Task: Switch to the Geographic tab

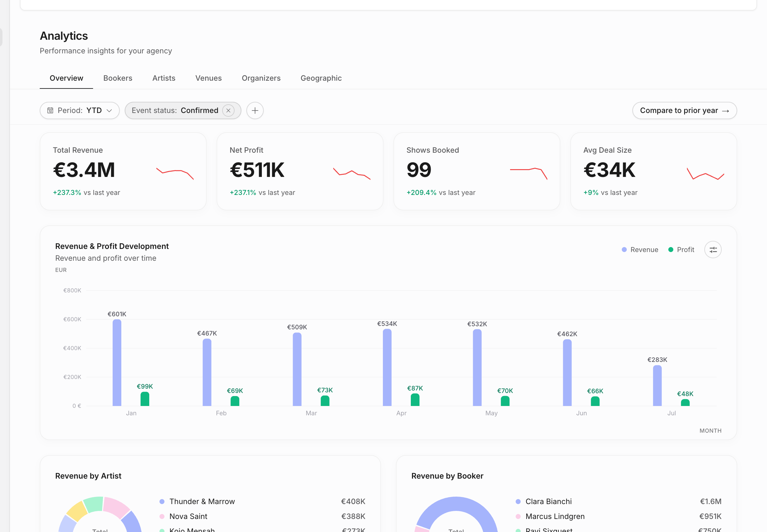Action: coord(321,78)
